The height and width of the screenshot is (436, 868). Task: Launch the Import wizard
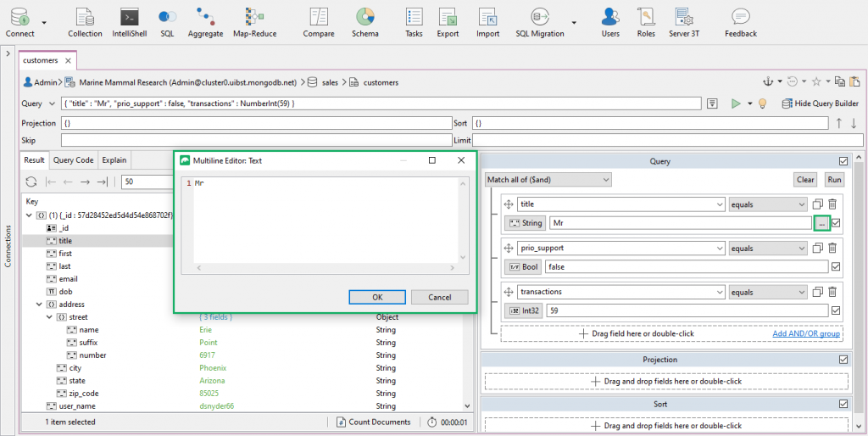click(487, 22)
